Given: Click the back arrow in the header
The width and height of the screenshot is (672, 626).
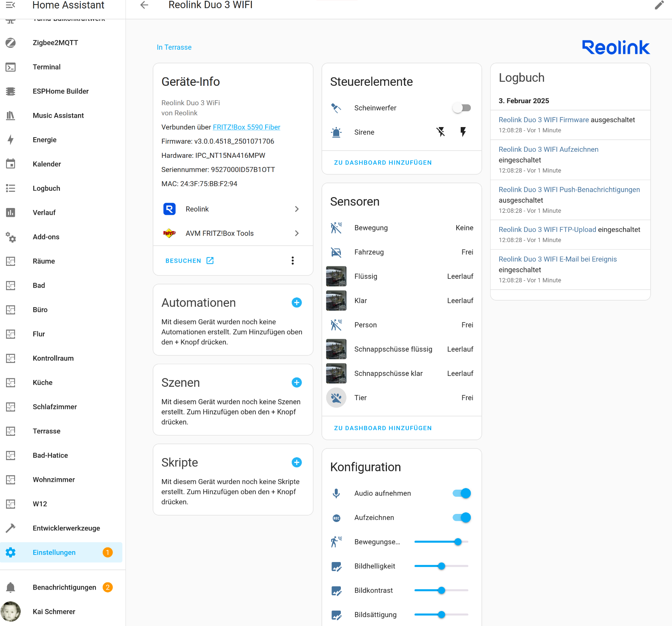Looking at the screenshot, I should point(144,5).
